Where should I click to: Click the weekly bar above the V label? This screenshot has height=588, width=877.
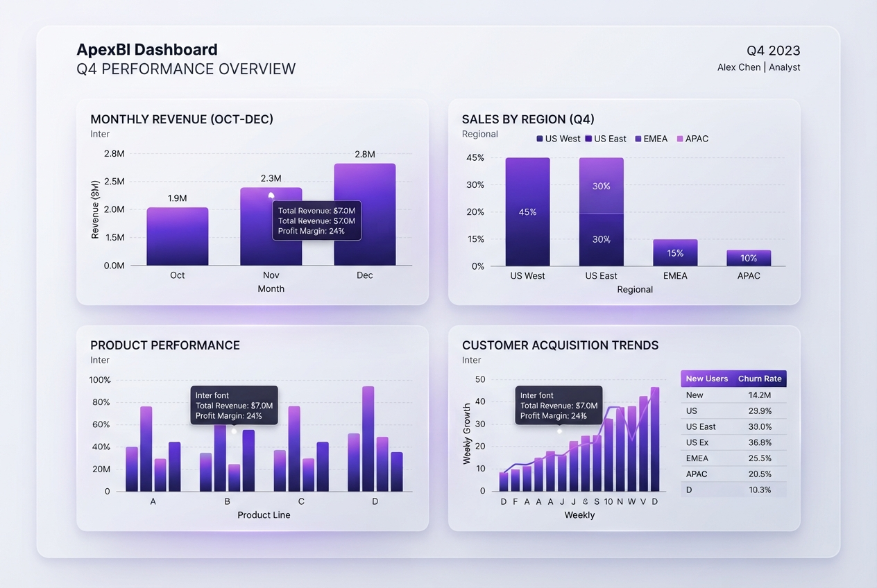pos(643,444)
